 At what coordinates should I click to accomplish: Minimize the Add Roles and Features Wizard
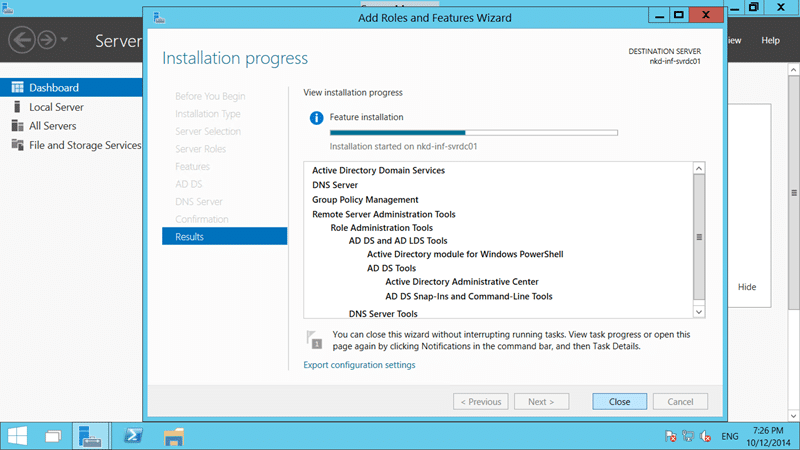pyautogui.click(x=659, y=15)
